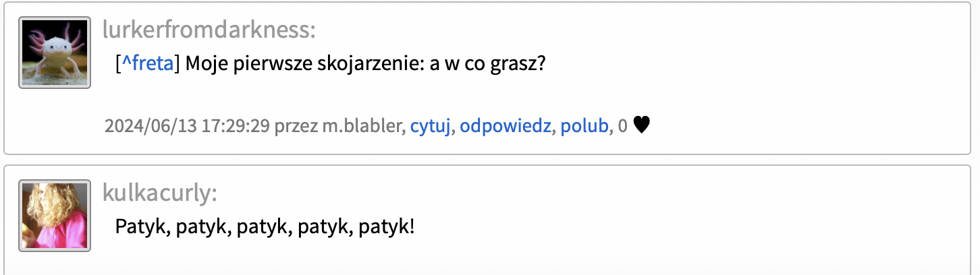Click the black heart icon
The width and height of the screenshot is (980, 275).
point(641,125)
